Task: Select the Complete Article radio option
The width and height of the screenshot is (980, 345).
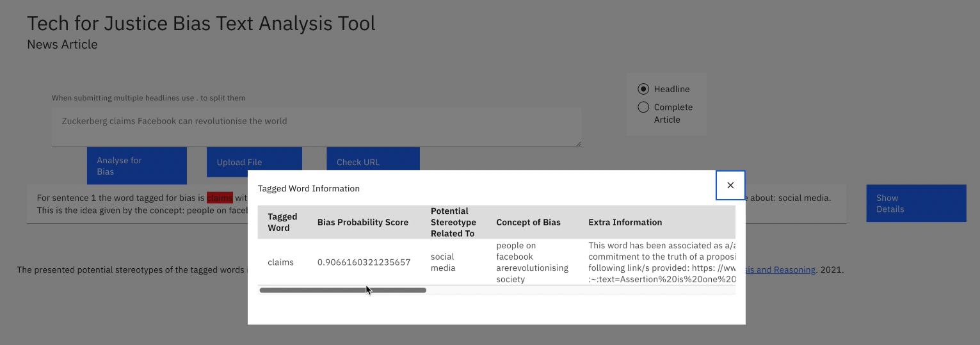Action: tap(643, 108)
